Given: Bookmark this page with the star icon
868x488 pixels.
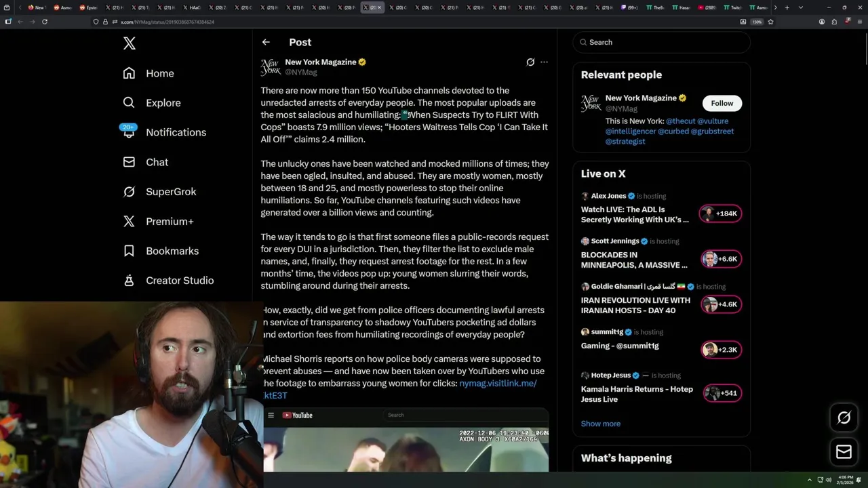Looking at the screenshot, I should click(x=770, y=22).
